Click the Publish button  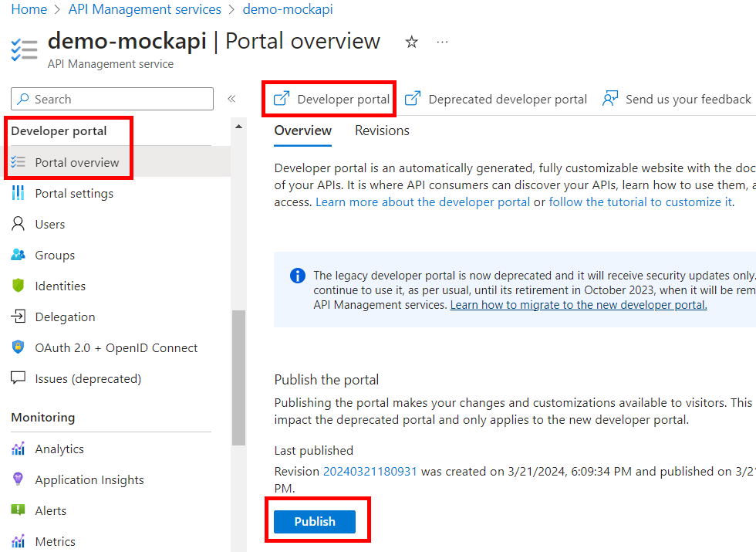(x=315, y=522)
